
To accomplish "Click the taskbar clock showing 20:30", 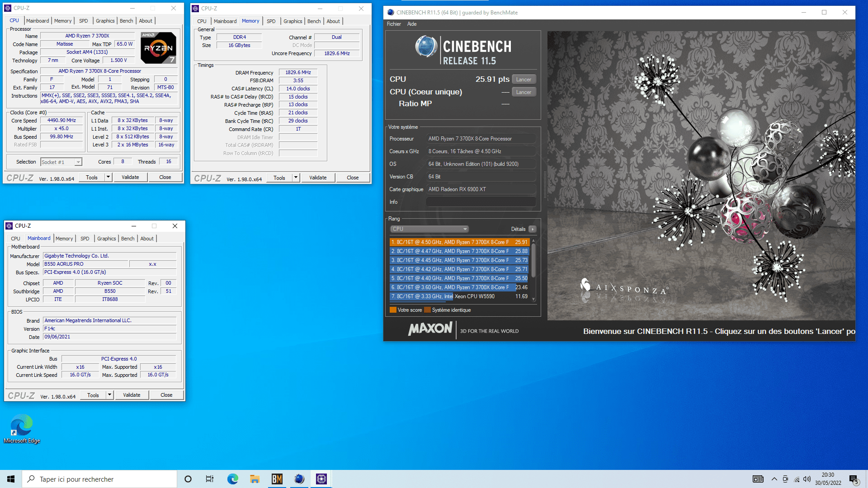I will 828,479.
